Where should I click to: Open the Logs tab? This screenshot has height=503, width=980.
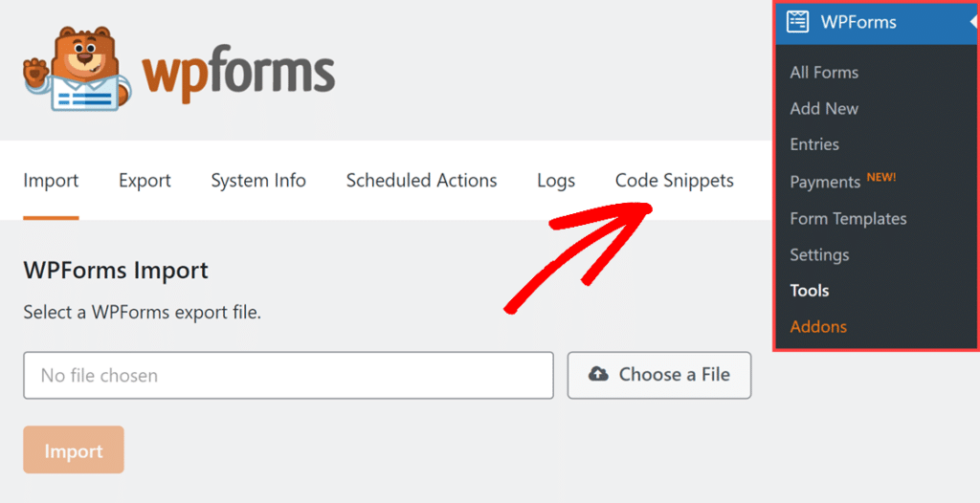[556, 181]
